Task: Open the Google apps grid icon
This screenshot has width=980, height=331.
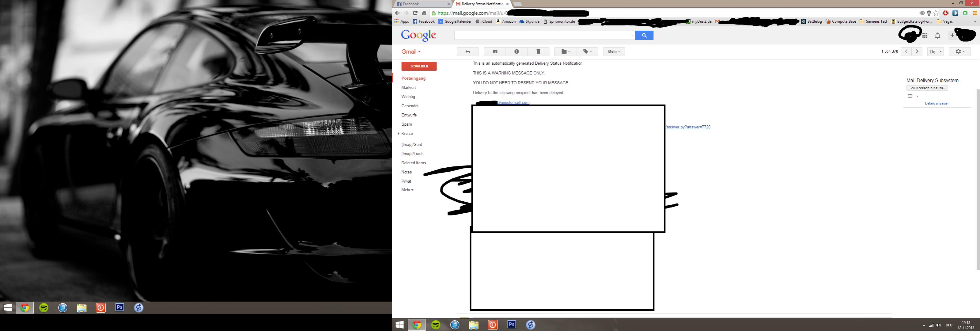Action: [x=925, y=35]
